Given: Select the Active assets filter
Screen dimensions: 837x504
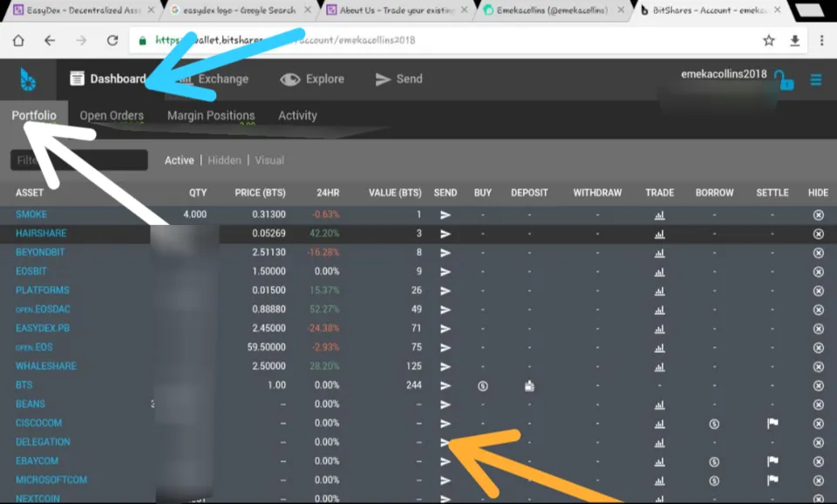Looking at the screenshot, I should coord(179,160).
